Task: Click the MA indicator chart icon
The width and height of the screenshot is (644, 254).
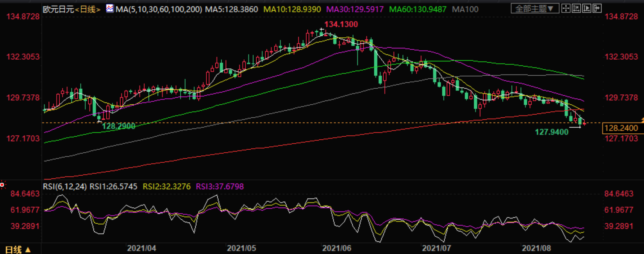Action: pyautogui.click(x=110, y=9)
